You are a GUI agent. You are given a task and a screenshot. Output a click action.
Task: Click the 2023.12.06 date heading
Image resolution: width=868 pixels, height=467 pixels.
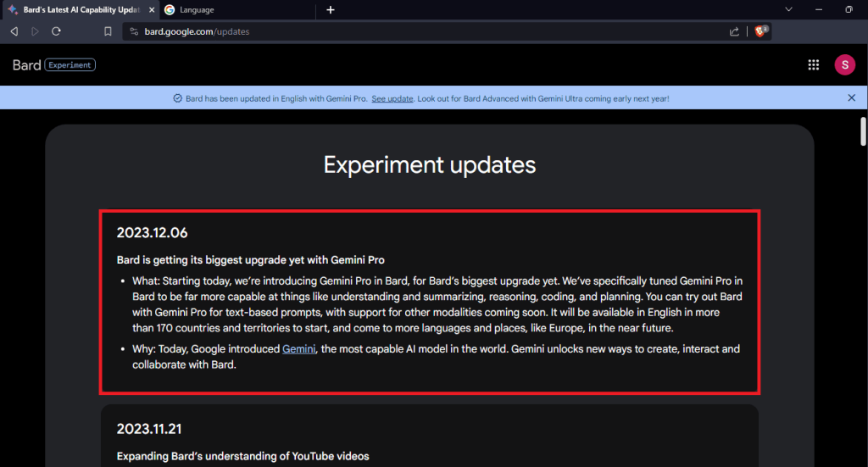(x=153, y=233)
